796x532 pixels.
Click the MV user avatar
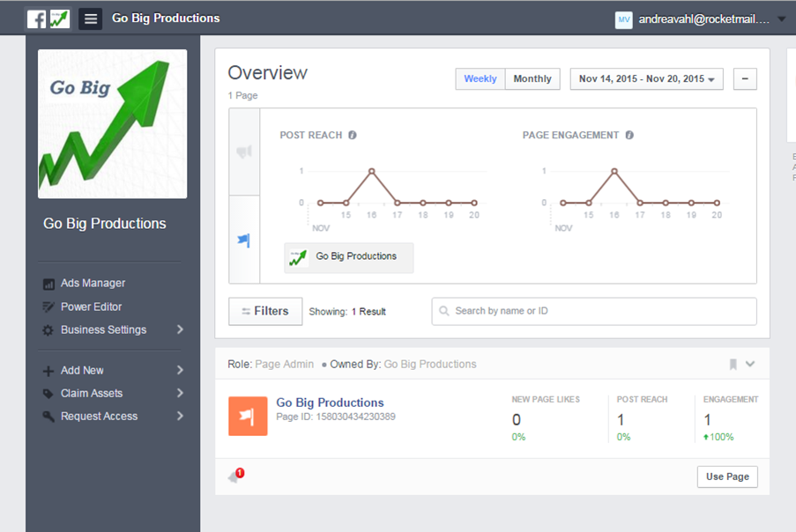pyautogui.click(x=623, y=19)
